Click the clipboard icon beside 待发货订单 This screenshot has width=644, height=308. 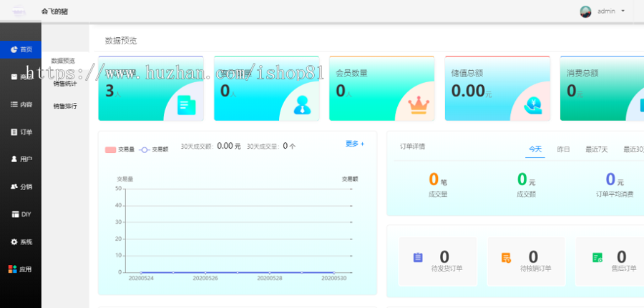pyautogui.click(x=418, y=257)
